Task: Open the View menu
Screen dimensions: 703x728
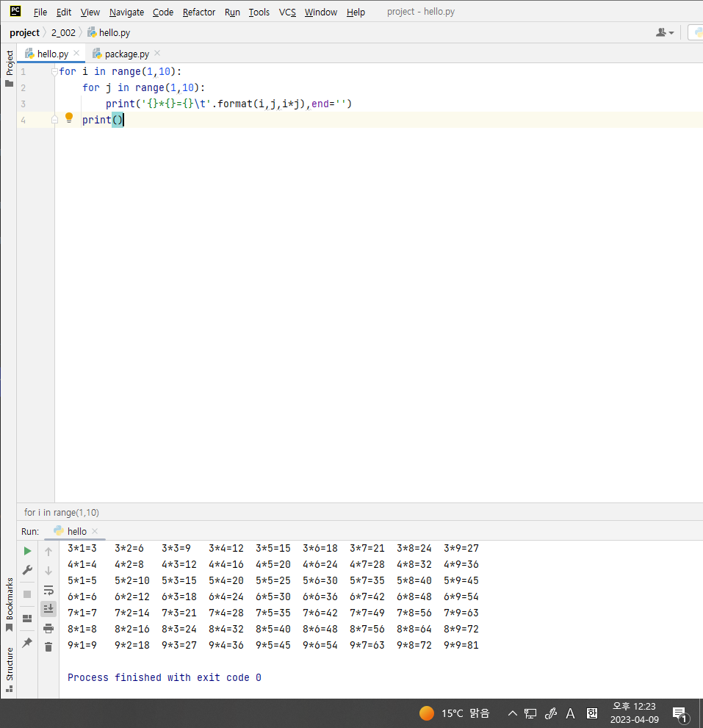Action: click(90, 12)
